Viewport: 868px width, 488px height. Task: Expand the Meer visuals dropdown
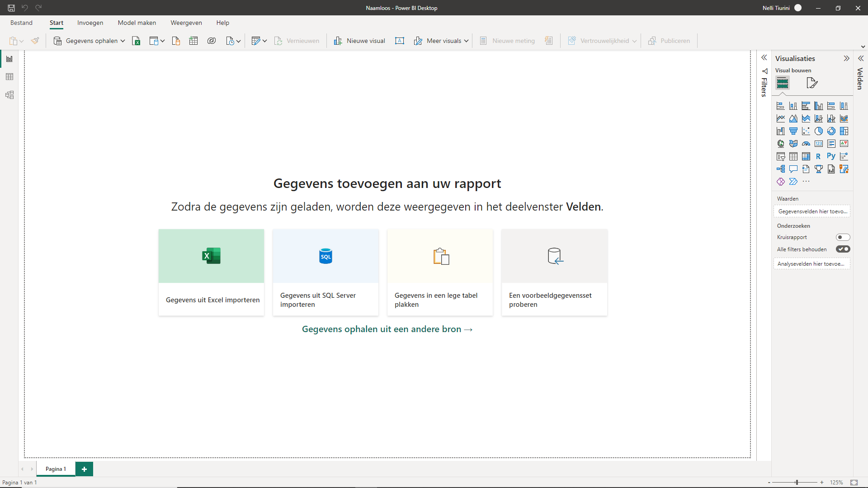pyautogui.click(x=466, y=41)
